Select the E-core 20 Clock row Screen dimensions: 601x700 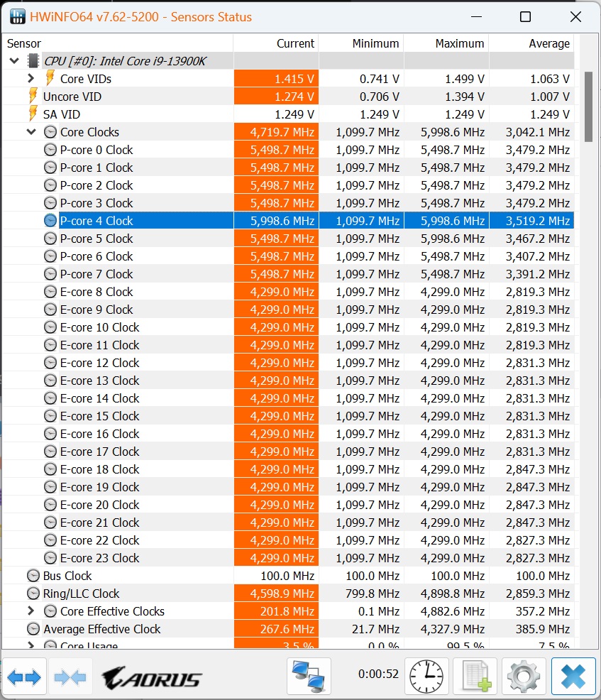click(288, 505)
